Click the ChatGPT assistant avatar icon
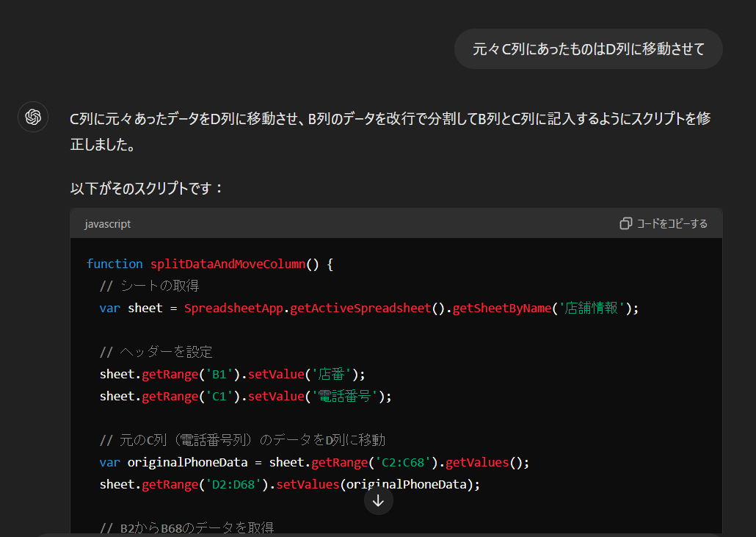 32,117
